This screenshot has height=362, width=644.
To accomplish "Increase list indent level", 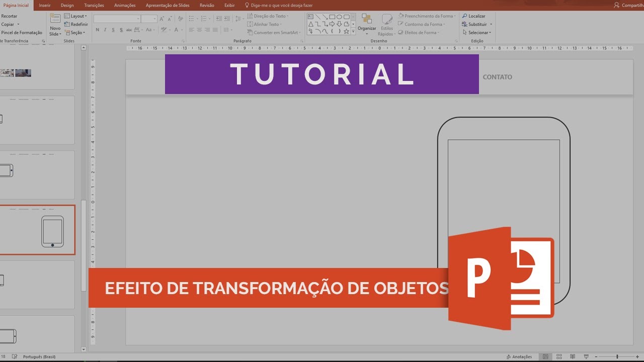I will tap(226, 19).
